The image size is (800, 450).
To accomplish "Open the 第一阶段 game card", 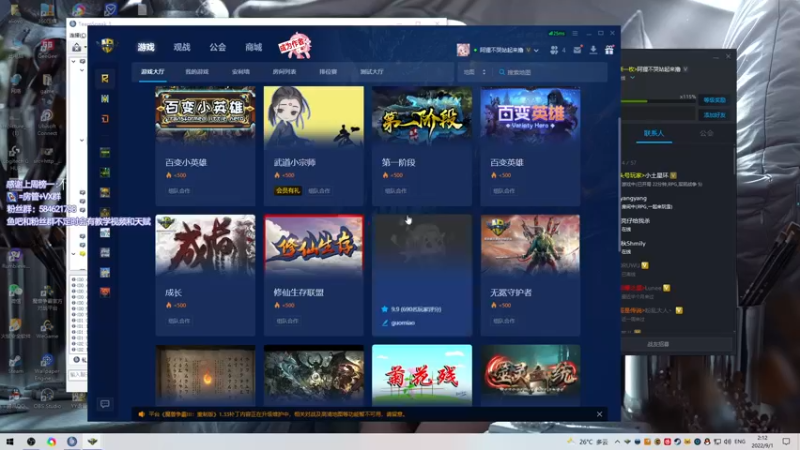I will point(422,145).
